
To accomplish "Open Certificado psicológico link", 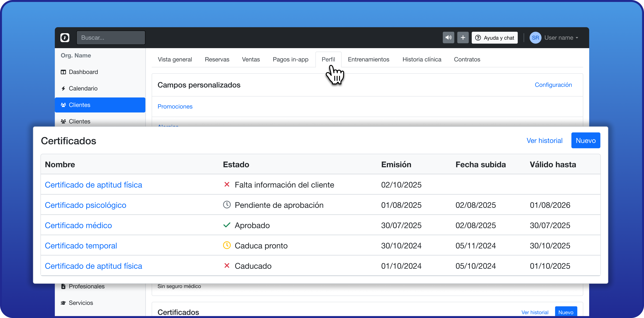I will click(x=85, y=205).
